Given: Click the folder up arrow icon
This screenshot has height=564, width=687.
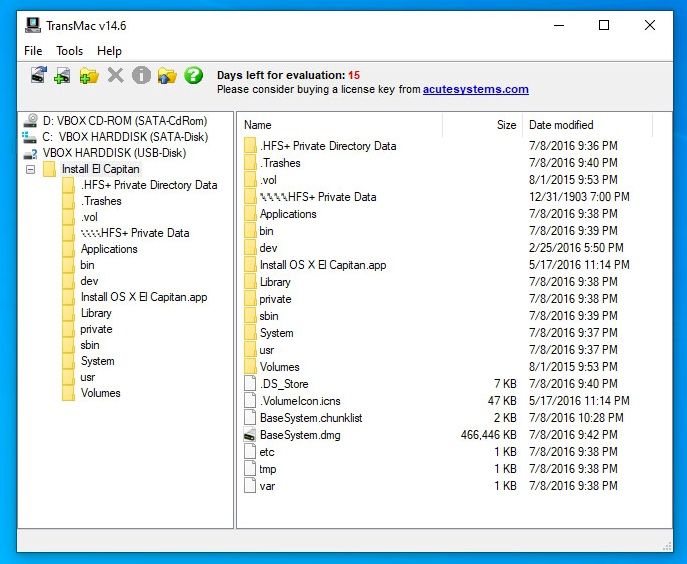Looking at the screenshot, I should click(167, 75).
